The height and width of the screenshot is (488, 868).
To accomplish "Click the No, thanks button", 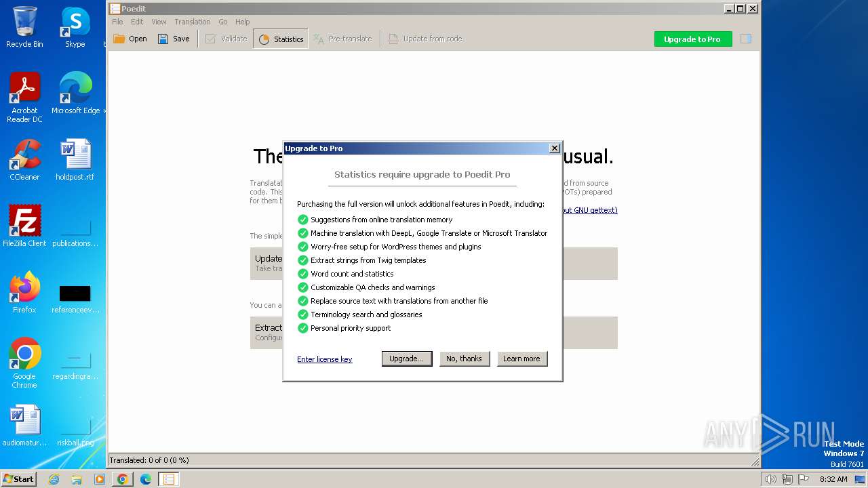I will 464,359.
